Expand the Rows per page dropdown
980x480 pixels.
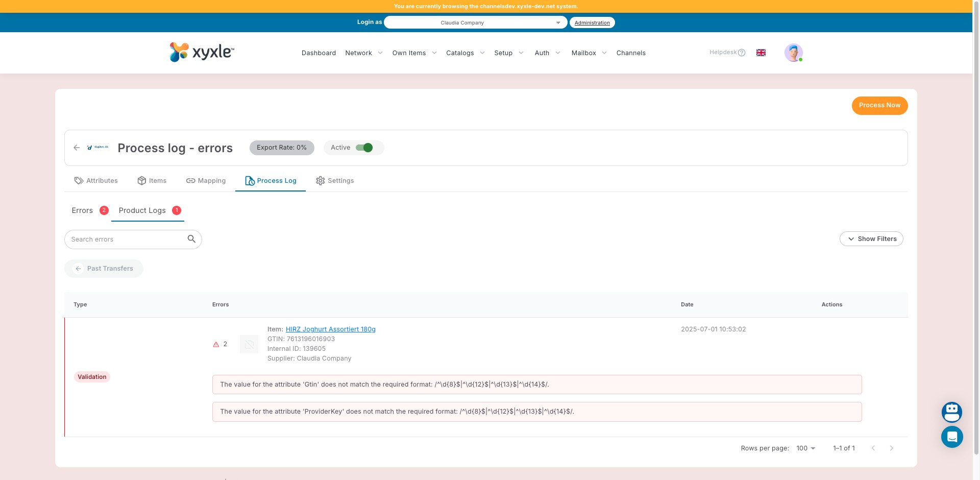point(805,448)
